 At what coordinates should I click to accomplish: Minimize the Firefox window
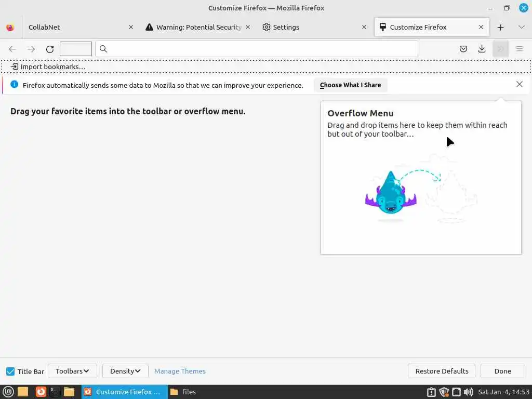click(490, 8)
